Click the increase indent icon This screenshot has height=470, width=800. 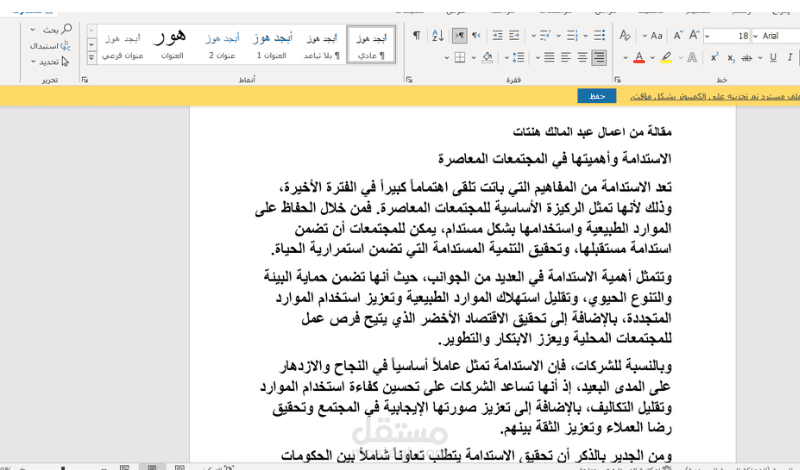click(497, 35)
